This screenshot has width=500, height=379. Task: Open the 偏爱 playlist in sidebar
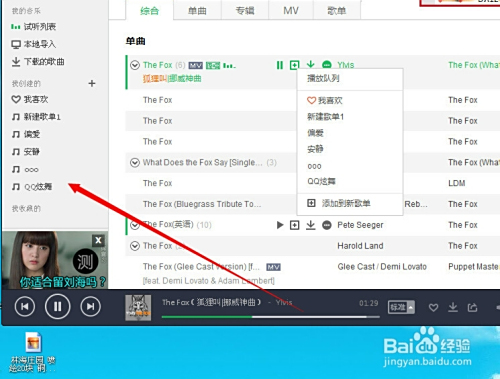[26, 134]
